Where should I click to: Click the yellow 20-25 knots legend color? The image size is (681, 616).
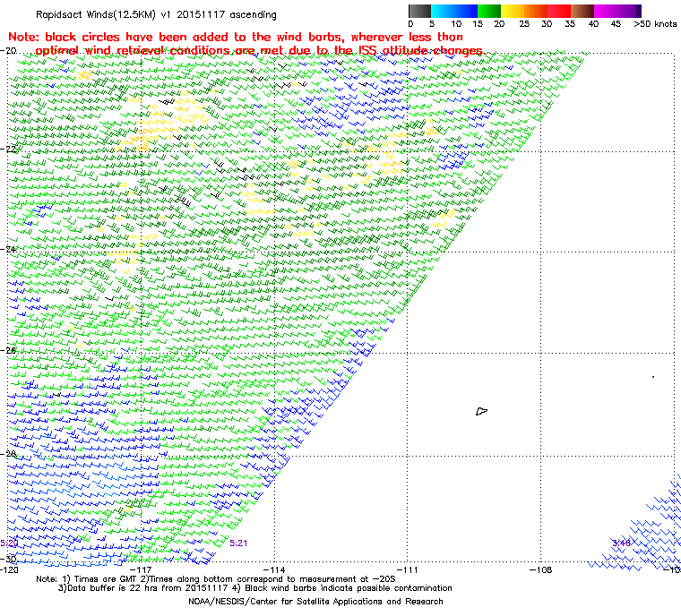coord(513,11)
